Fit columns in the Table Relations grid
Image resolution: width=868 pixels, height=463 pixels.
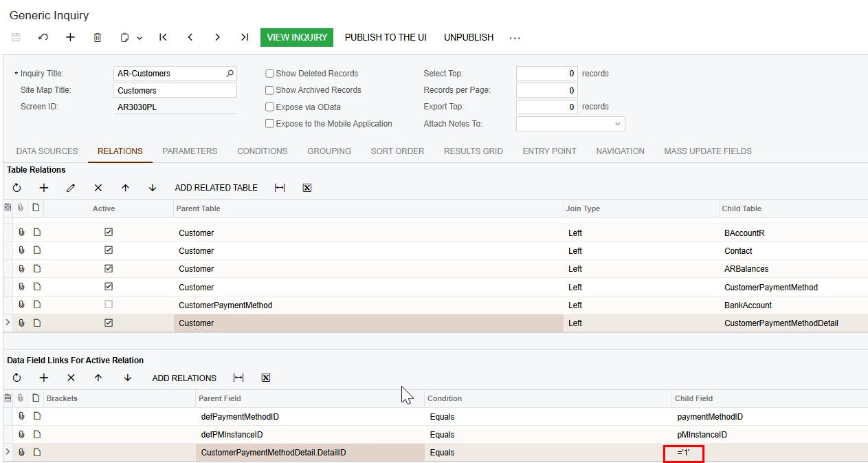point(280,188)
